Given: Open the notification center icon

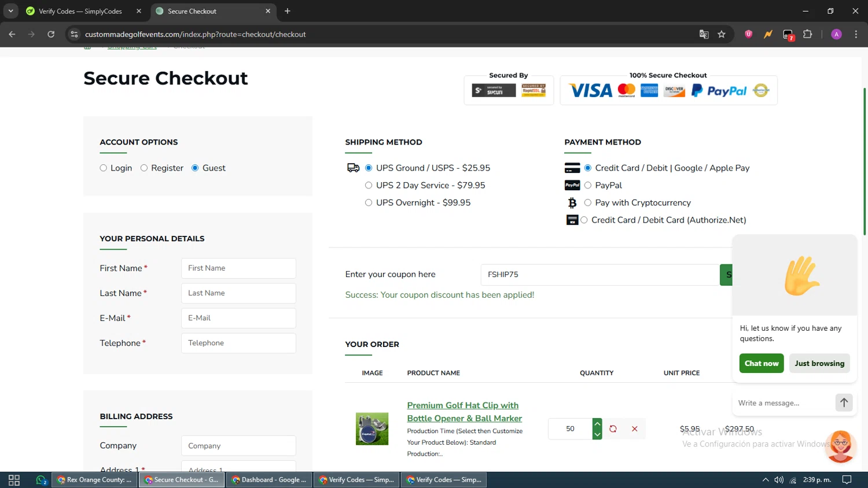Looking at the screenshot, I should tap(847, 480).
